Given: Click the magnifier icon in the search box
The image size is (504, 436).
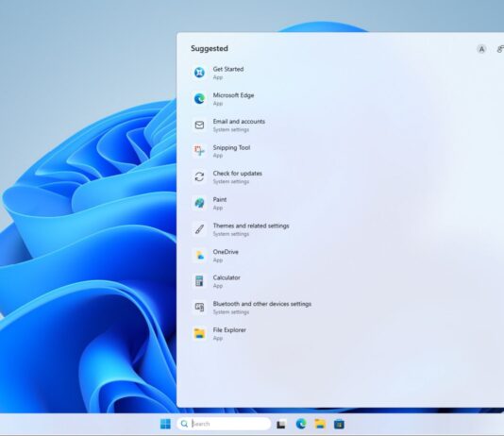Looking at the screenshot, I should 184,424.
